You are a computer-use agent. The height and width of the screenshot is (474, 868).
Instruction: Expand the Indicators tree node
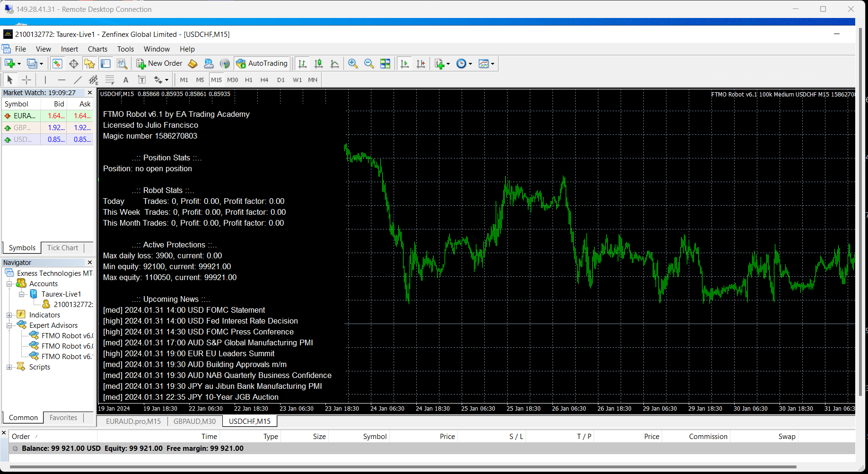point(9,315)
